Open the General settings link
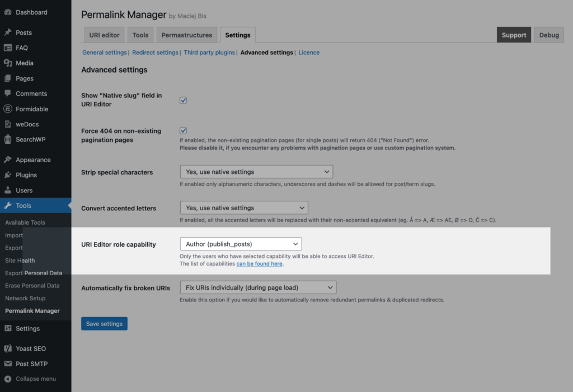 (x=105, y=53)
